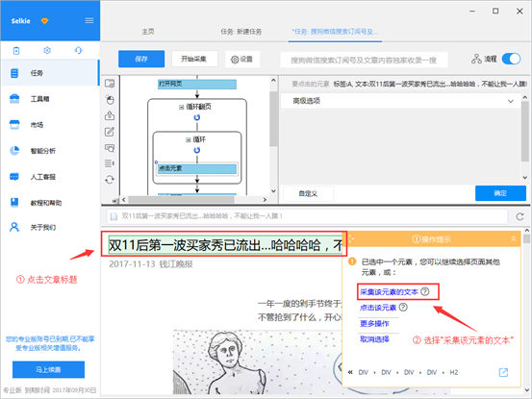This screenshot has width=532, height=399.
Task: Collapse the 循环翻页 node in flowchart
Action: click(182, 107)
